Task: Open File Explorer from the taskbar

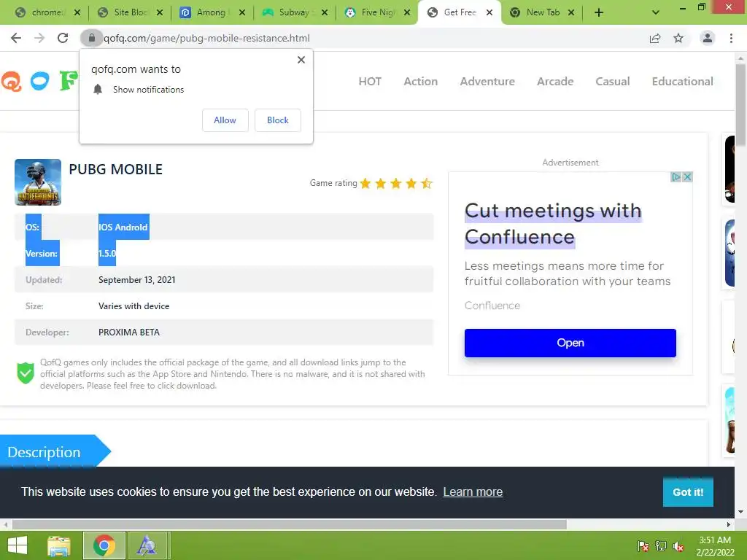Action: (x=59, y=545)
